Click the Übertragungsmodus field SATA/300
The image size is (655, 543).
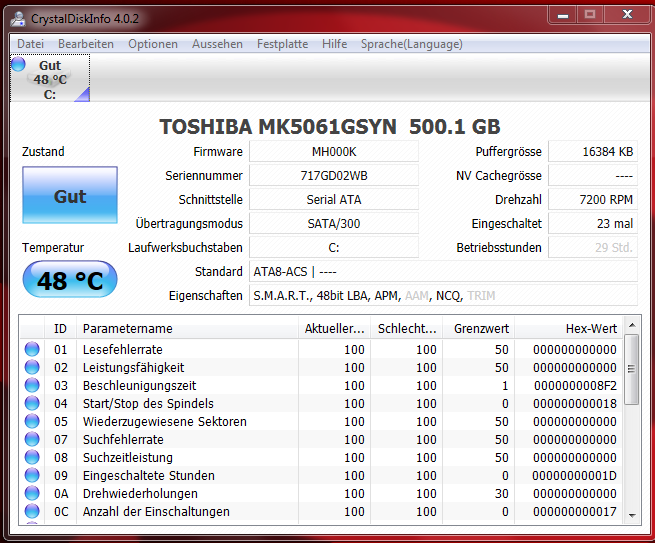tap(334, 223)
